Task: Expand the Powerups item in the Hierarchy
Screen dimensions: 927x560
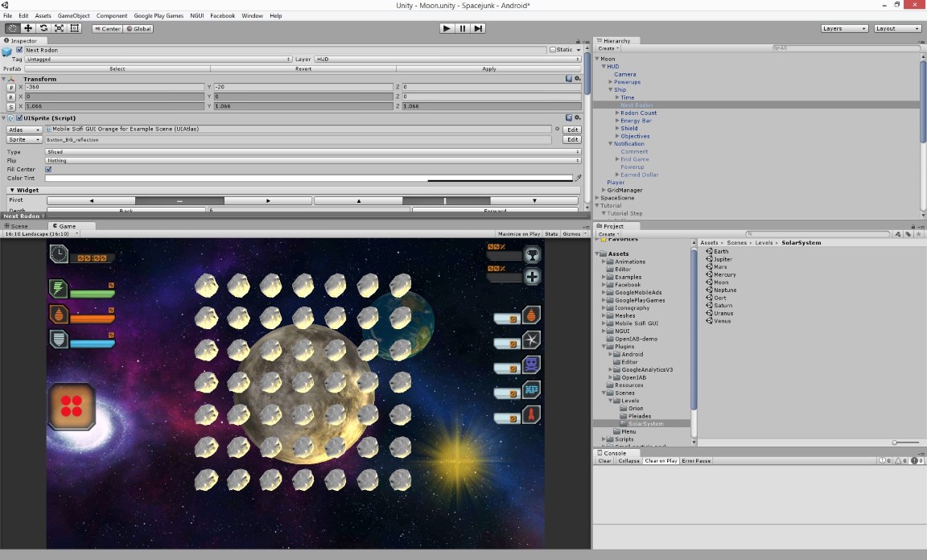Action: tap(611, 82)
